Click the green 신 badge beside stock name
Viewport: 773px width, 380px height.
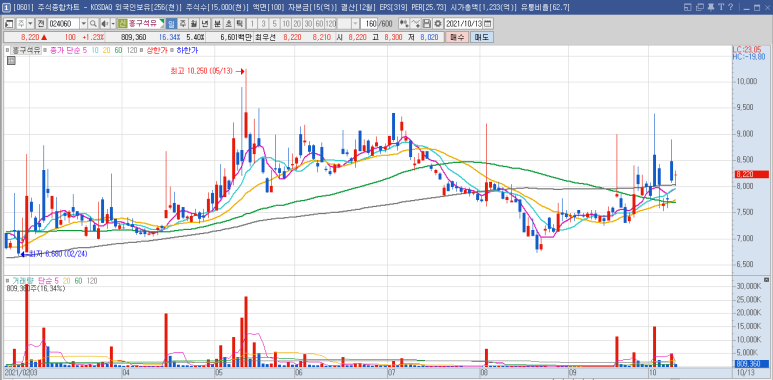123,24
